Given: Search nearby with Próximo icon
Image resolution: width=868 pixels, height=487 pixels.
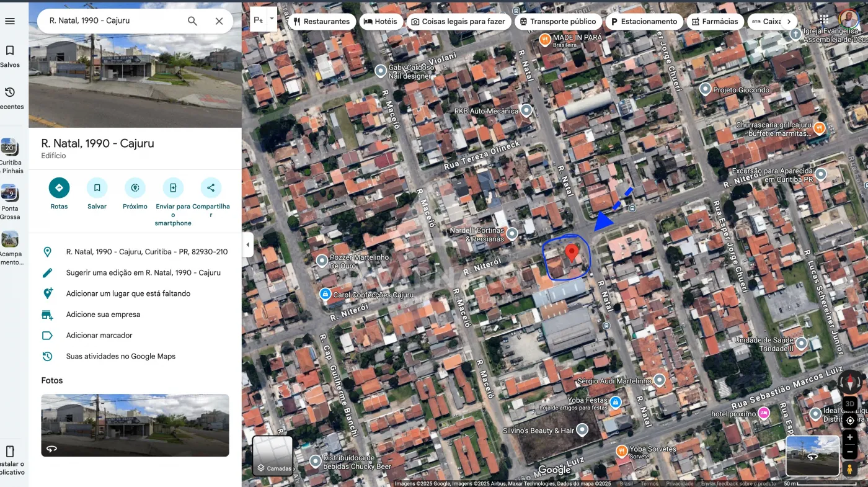Looking at the screenshot, I should click(135, 188).
